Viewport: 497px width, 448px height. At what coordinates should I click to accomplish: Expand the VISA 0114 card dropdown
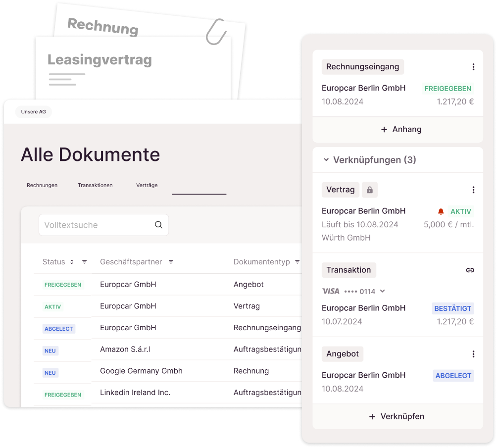click(x=382, y=291)
